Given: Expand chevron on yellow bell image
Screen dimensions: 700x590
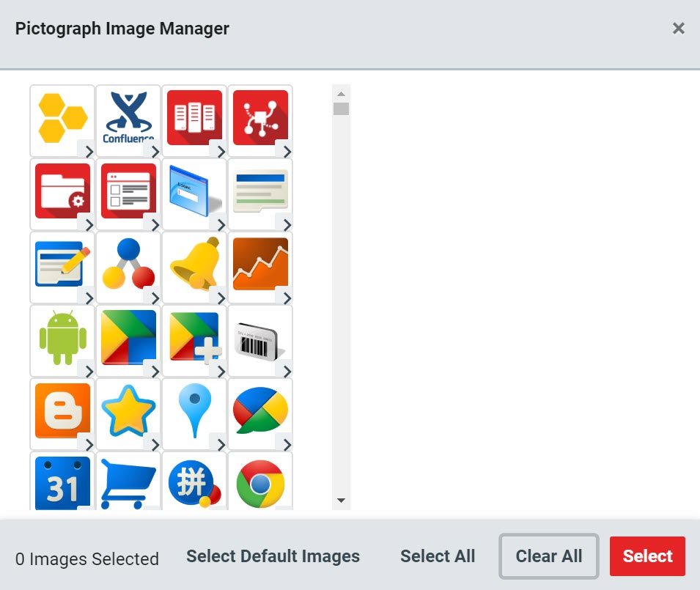Looking at the screenshot, I should click(221, 298).
